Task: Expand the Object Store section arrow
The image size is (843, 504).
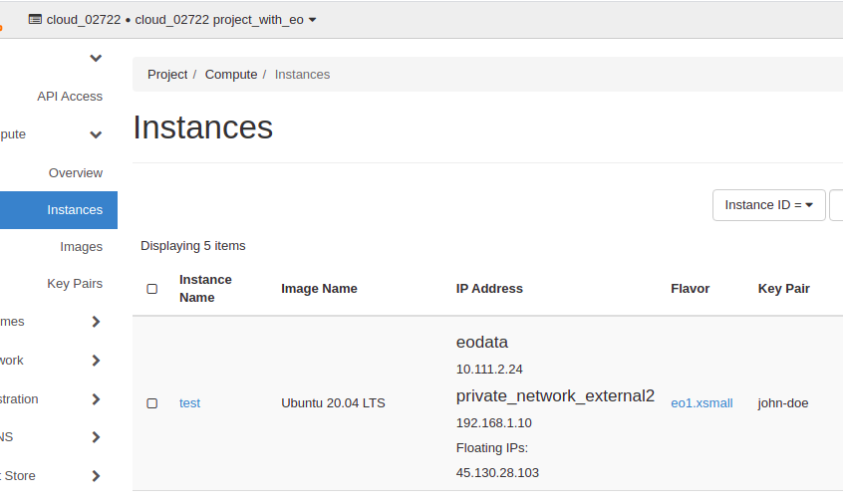Action: pos(96,476)
